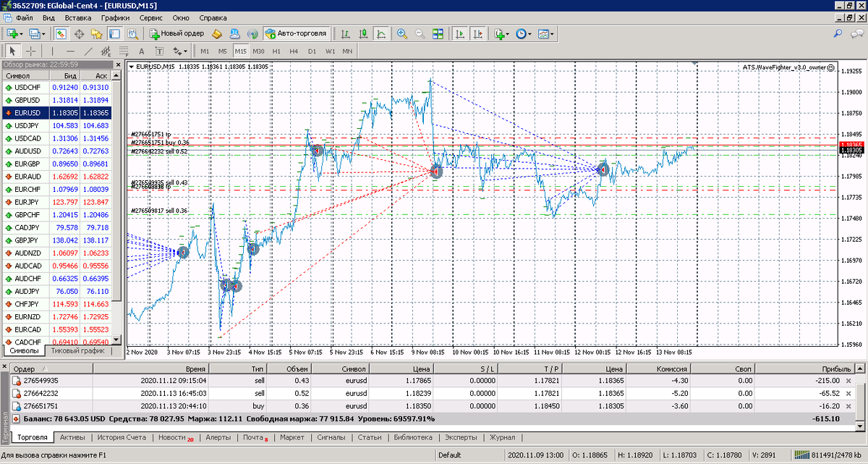Open the chart templates dropdown
868x464 pixels.
coord(547,33)
